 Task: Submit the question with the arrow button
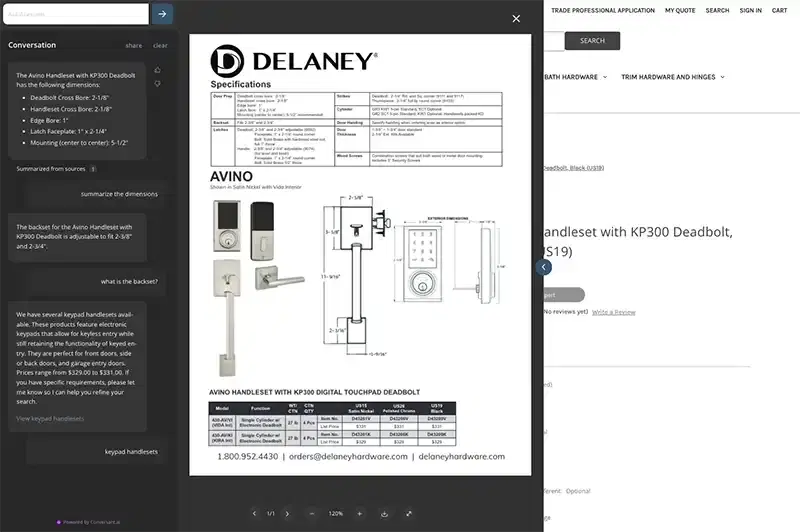pyautogui.click(x=162, y=14)
